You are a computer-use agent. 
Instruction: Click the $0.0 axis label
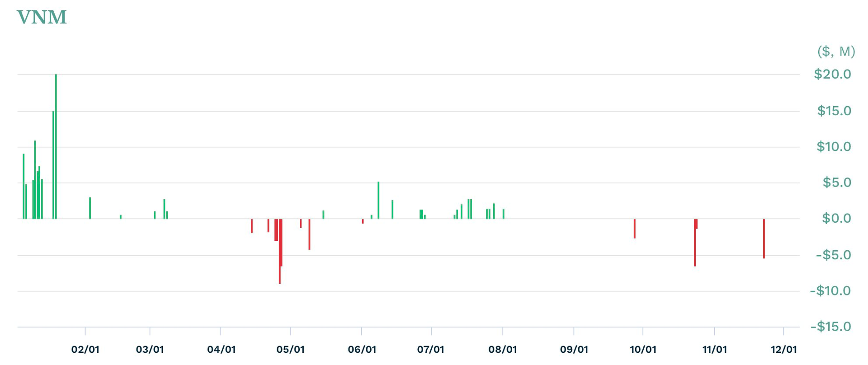837,219
